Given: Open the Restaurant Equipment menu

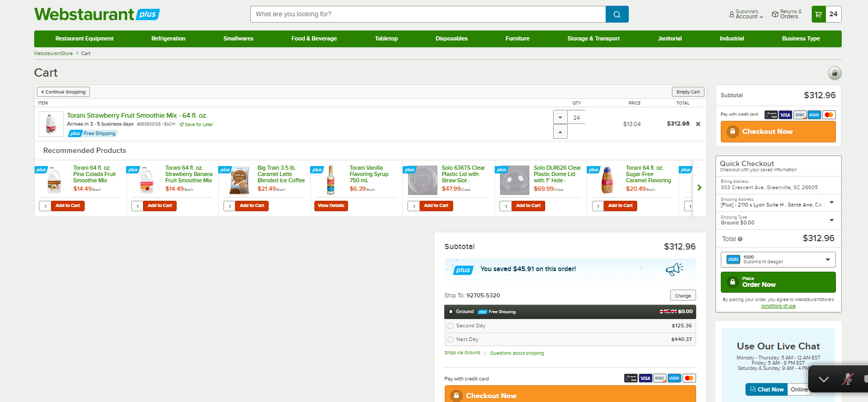Looking at the screenshot, I should click(85, 39).
